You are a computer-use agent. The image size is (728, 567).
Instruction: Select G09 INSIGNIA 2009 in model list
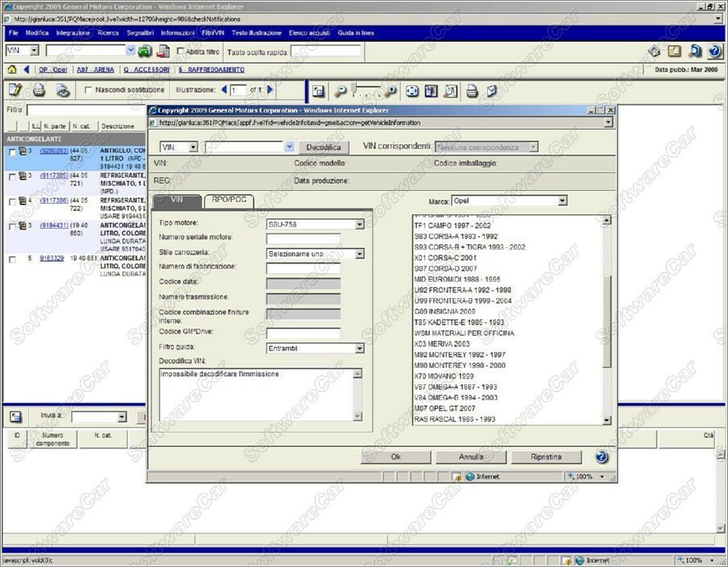point(445,311)
